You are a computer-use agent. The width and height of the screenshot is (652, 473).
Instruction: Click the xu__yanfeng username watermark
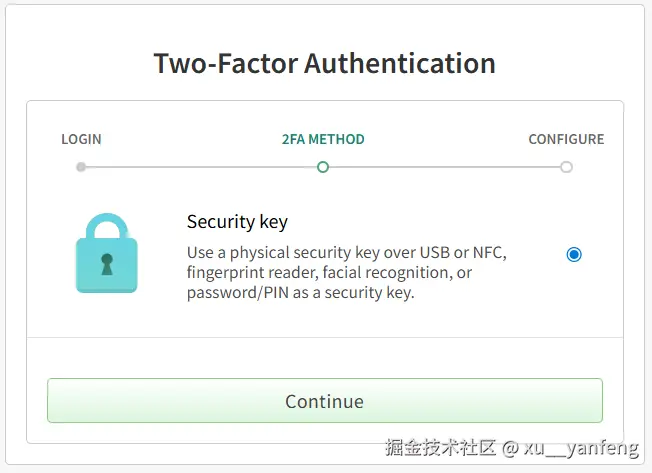(579, 449)
